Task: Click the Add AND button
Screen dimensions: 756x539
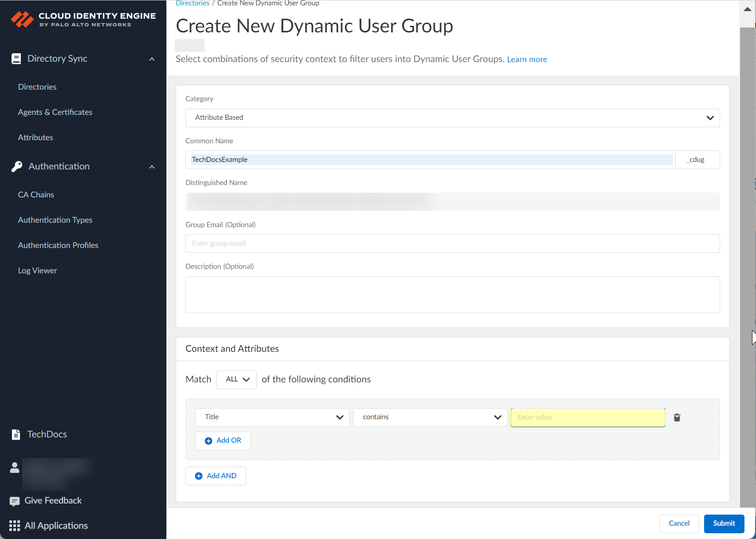Action: (x=216, y=476)
